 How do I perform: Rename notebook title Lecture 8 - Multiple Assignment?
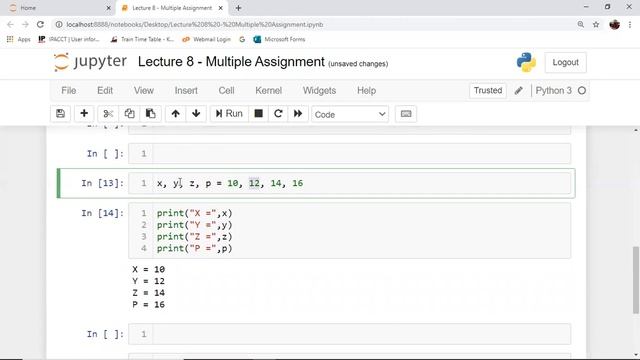(231, 62)
